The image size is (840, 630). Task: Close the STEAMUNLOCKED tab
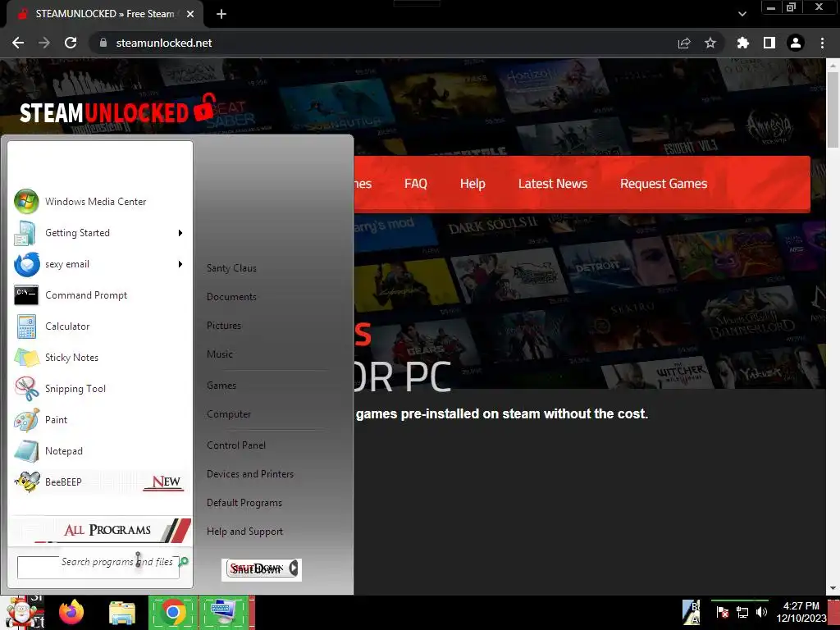point(190,14)
